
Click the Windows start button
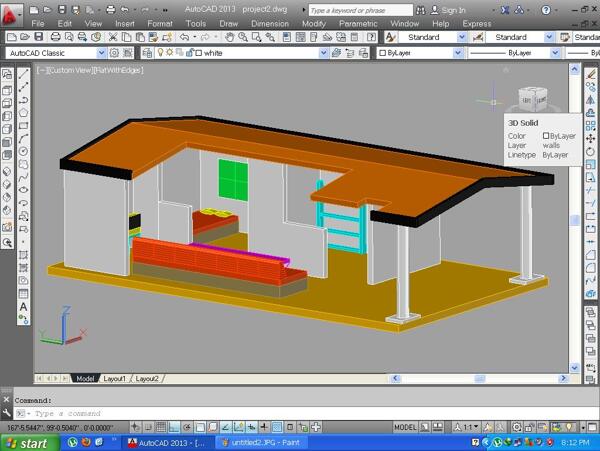(30, 443)
